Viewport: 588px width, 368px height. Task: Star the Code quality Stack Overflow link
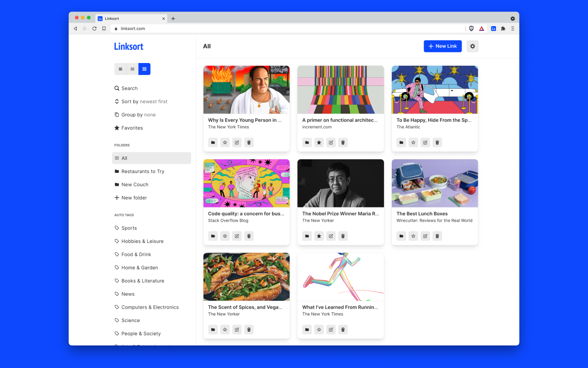225,236
